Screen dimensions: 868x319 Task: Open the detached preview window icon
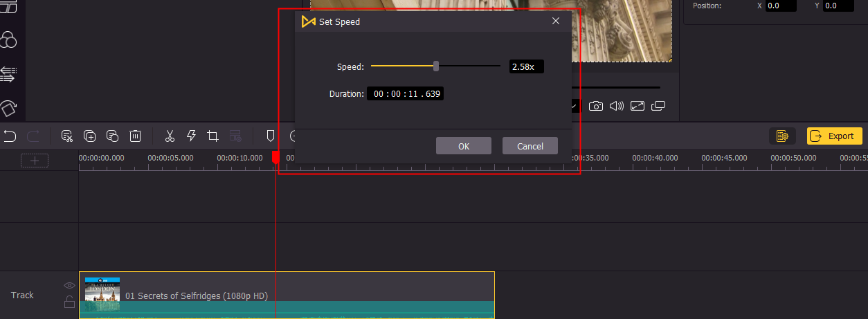tap(658, 107)
